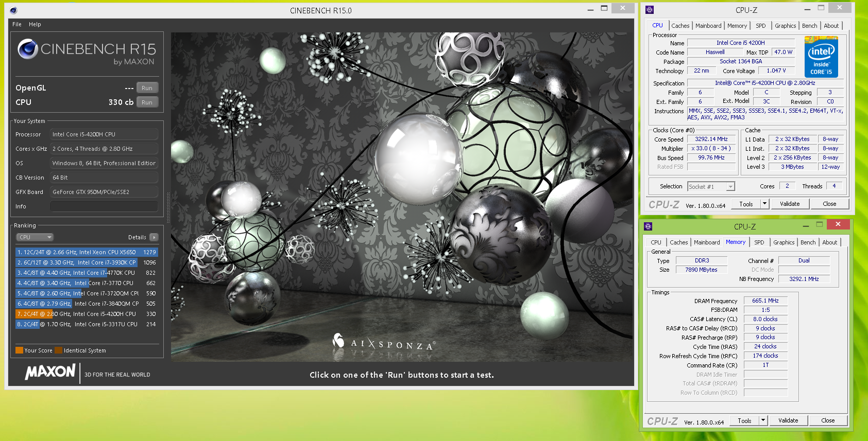Close the bottom CPU-Z window with red X

[x=838, y=224]
